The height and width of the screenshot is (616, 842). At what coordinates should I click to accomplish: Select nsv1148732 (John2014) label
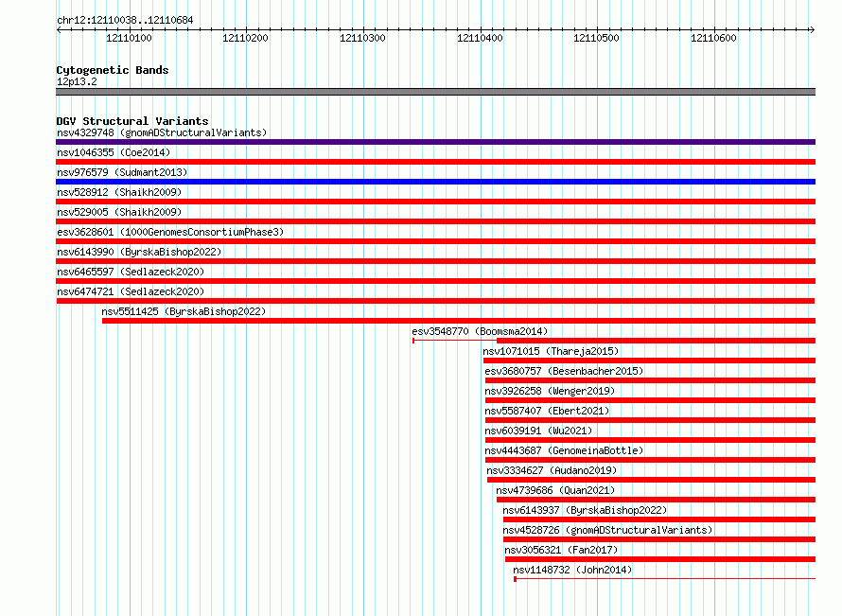click(x=572, y=570)
